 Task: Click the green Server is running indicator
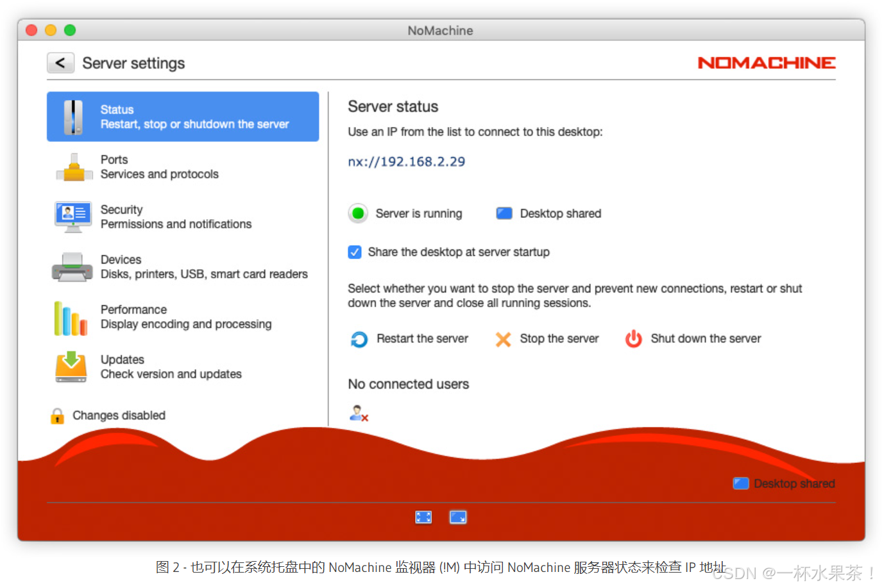[x=358, y=213]
